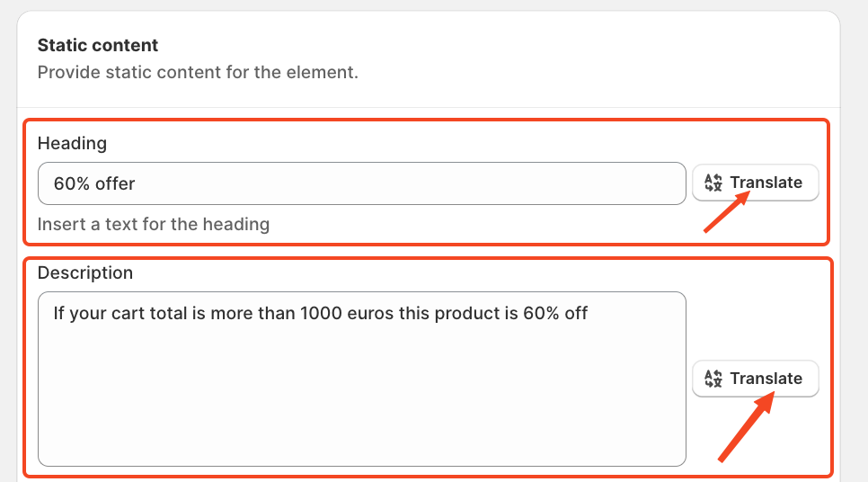Click the "Provide static content for the element" subtitle
Screen dimensions: 868x482
198,72
